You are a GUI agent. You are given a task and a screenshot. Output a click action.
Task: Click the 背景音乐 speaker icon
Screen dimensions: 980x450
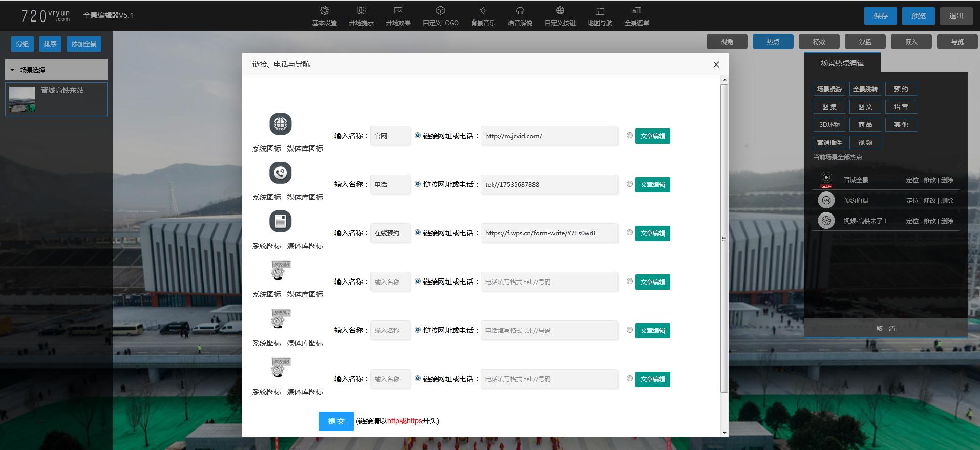[x=483, y=11]
